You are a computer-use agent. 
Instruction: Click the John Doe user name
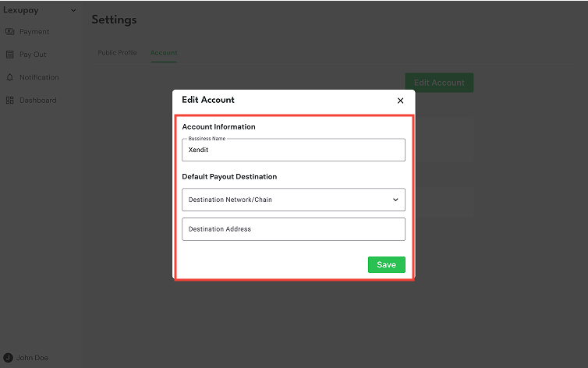click(32, 358)
